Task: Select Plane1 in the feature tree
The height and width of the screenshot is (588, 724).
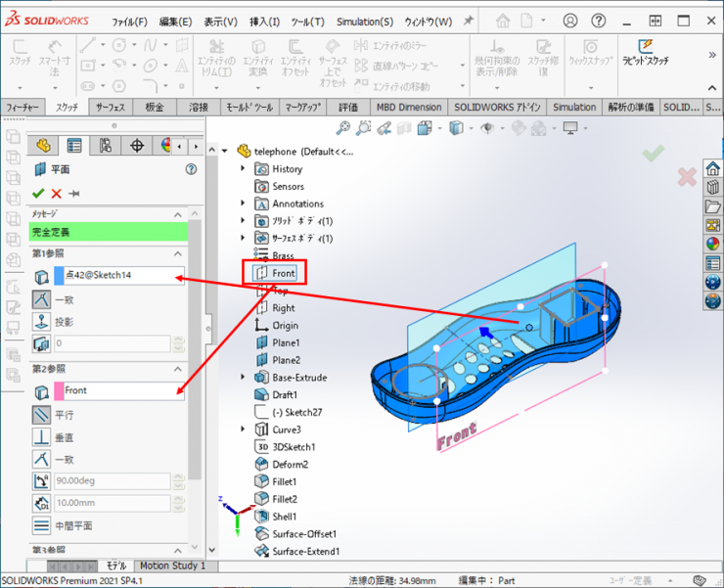Action: pos(286,342)
